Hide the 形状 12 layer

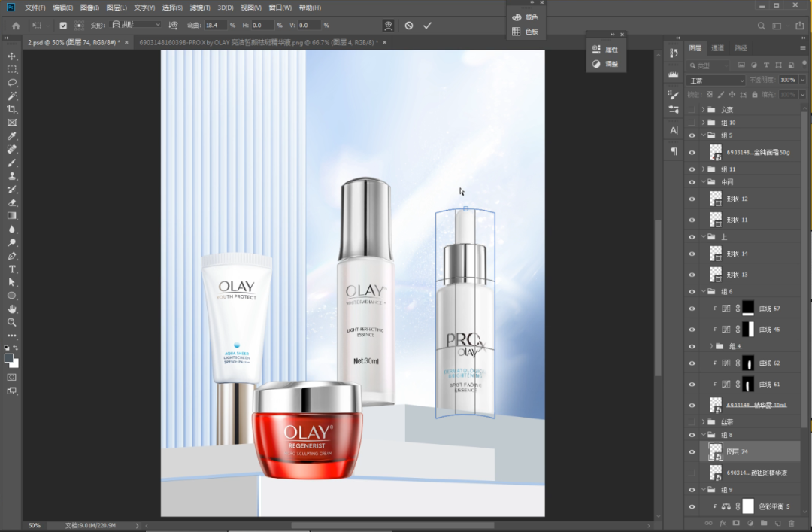pos(692,199)
